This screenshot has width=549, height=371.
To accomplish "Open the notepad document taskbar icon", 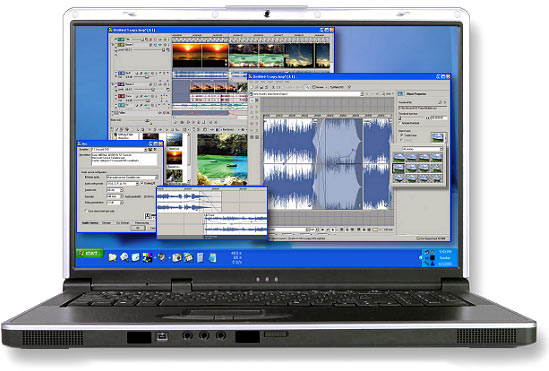I will [x=200, y=258].
